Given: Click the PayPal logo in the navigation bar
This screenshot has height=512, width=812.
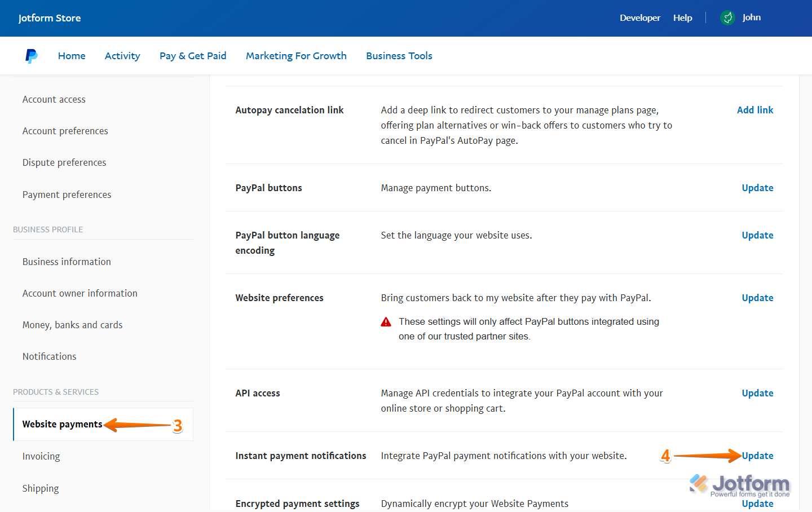Looking at the screenshot, I should (x=31, y=55).
